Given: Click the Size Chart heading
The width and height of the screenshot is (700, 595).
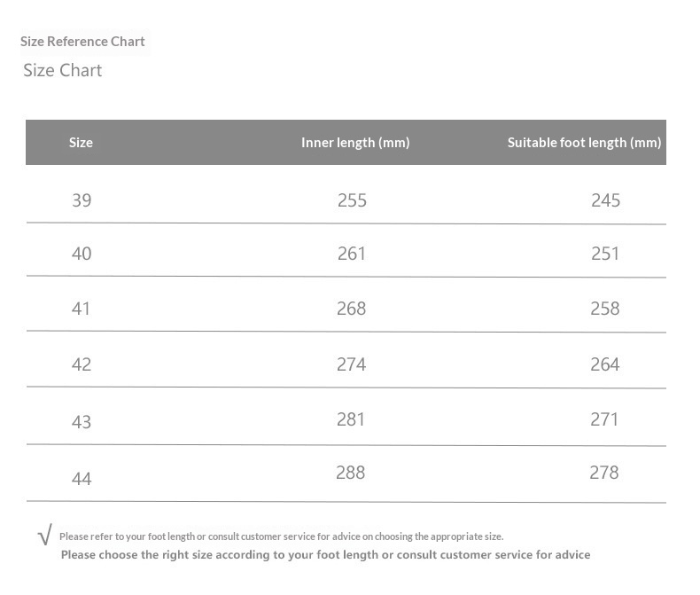Looking at the screenshot, I should [63, 70].
